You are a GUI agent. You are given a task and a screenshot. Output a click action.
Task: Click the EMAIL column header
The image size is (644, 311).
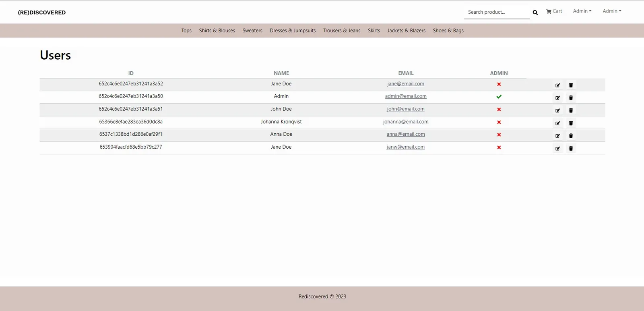(406, 73)
